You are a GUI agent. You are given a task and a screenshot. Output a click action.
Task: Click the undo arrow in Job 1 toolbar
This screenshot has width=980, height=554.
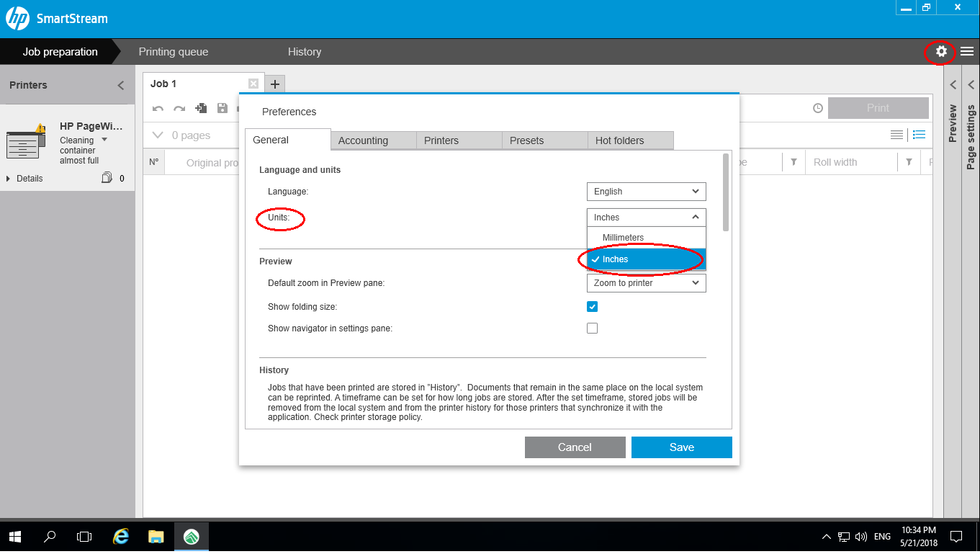pyautogui.click(x=158, y=109)
